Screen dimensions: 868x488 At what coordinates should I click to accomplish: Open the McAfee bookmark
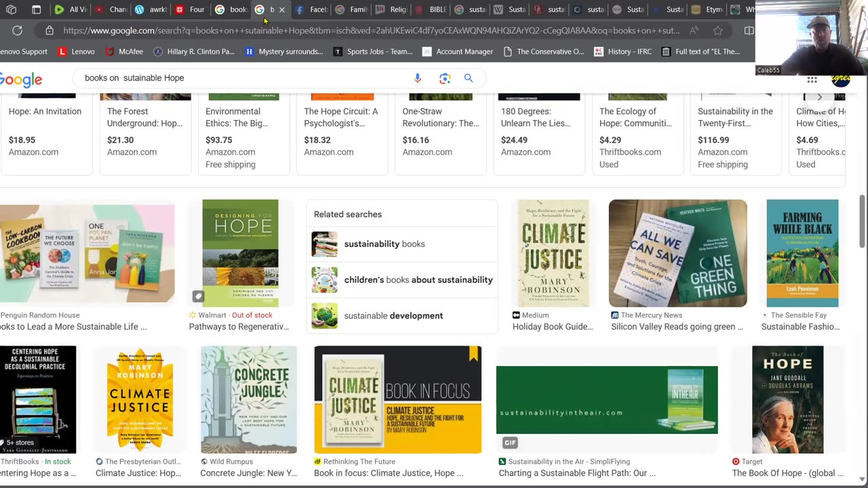(124, 52)
